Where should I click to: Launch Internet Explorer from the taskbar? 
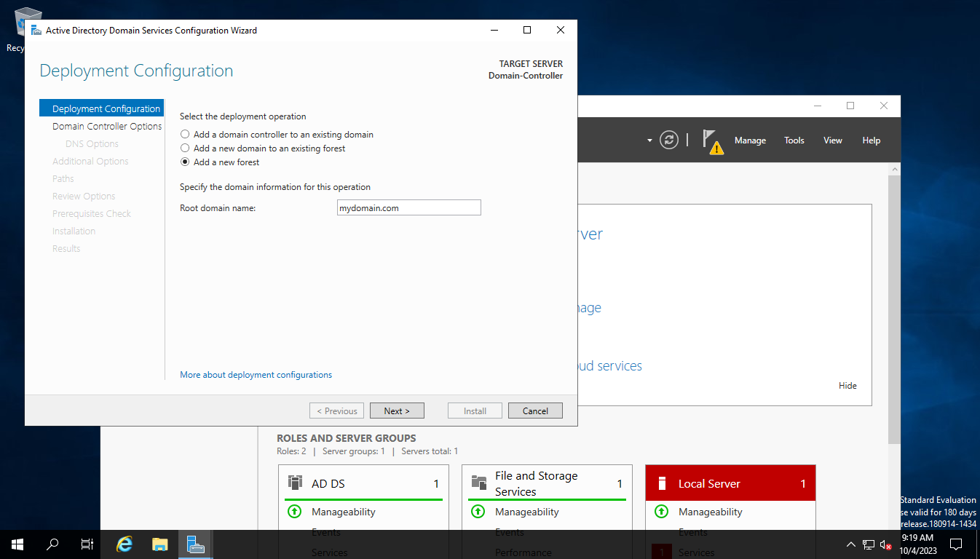(123, 544)
